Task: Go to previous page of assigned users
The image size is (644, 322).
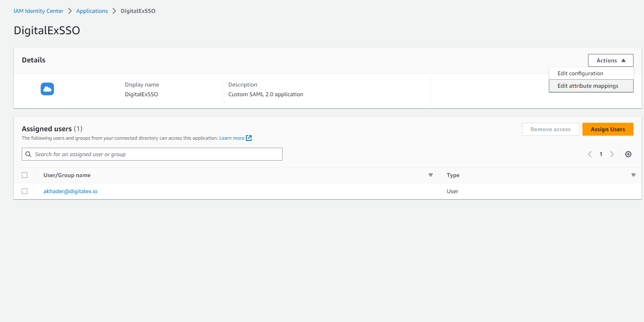Action: pos(590,154)
